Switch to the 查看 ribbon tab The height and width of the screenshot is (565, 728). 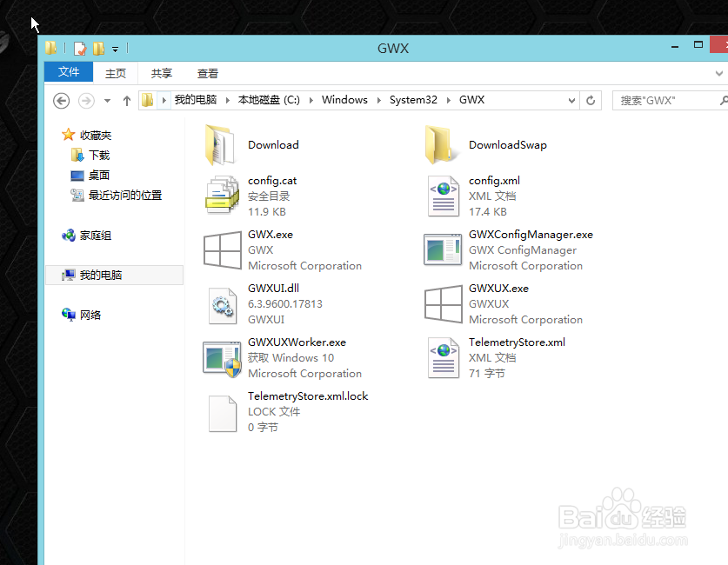tap(207, 73)
